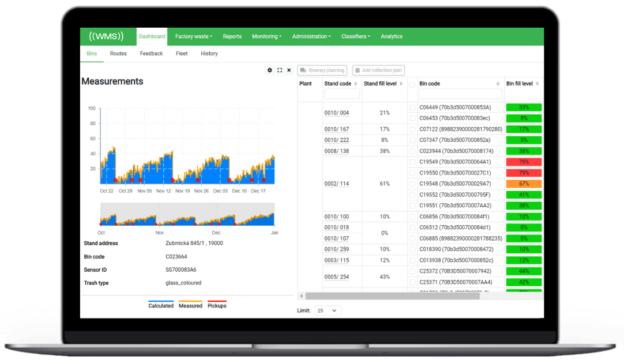Tick checkbox for bin C07122

[412, 130]
